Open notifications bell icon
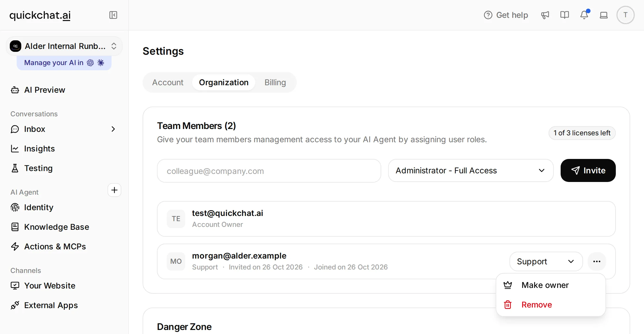The image size is (644, 334). coord(584,15)
